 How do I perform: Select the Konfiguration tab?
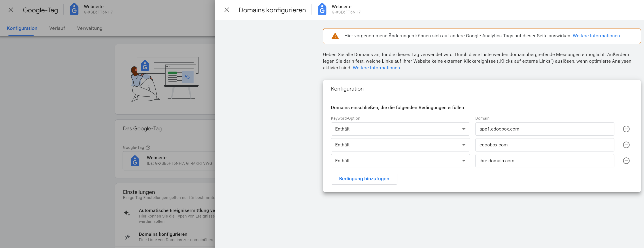22,28
